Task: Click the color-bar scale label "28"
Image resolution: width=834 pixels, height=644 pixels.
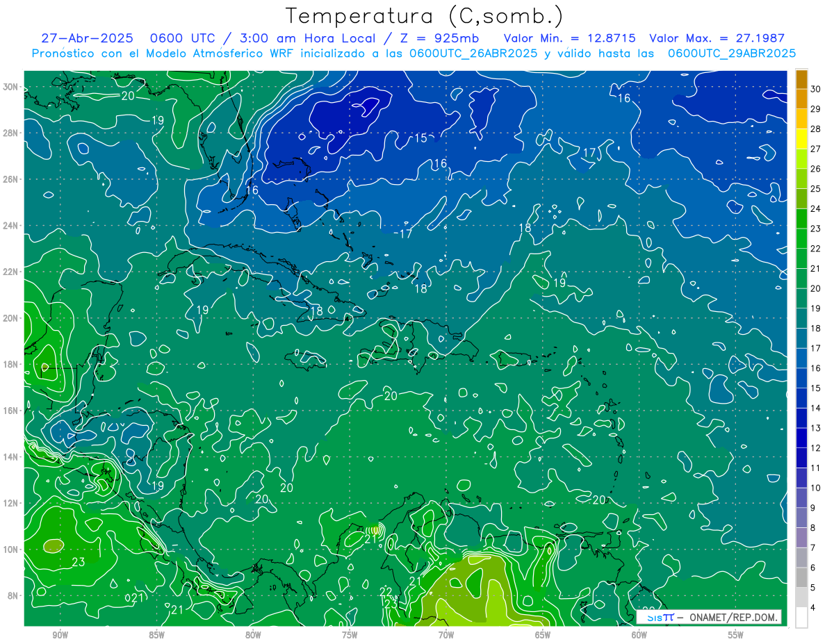Action: tap(815, 129)
